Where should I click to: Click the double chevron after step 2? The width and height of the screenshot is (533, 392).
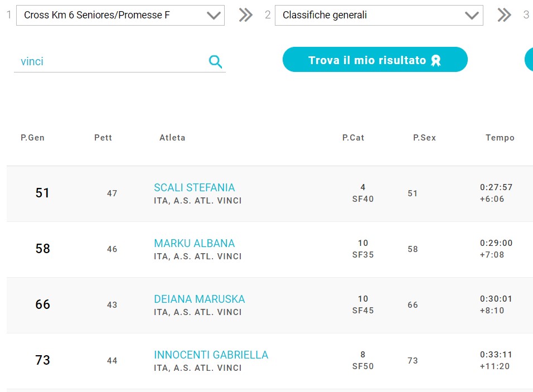tap(504, 15)
